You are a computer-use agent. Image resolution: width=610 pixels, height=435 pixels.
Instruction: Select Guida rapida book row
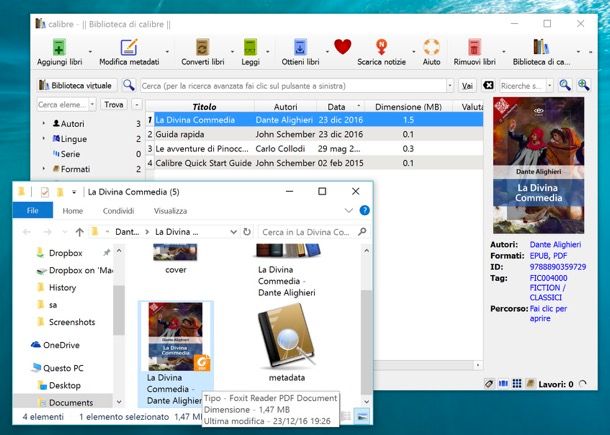tap(314, 134)
